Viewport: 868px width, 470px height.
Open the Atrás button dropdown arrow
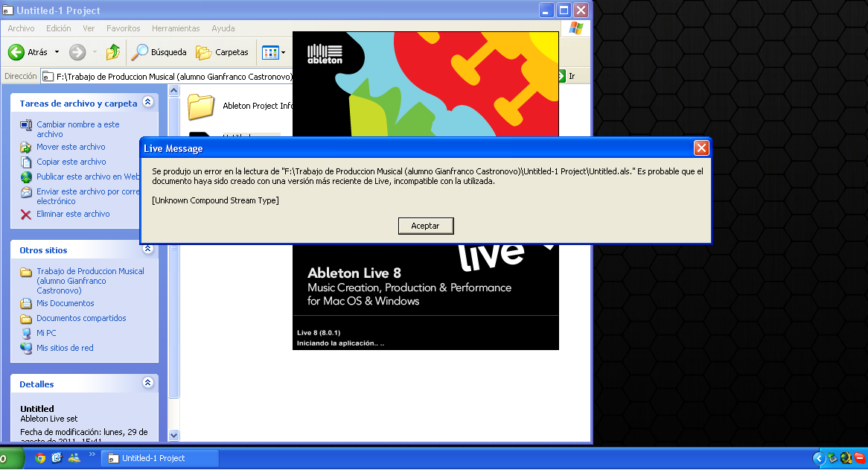55,52
